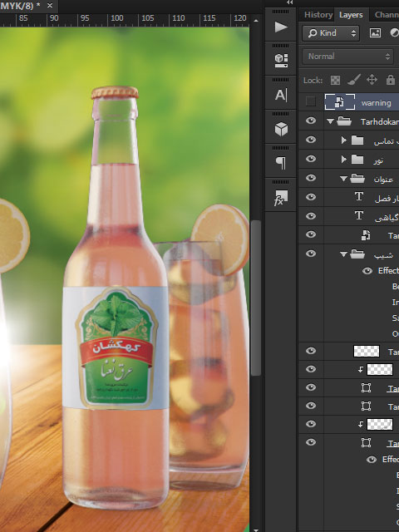Show the hidden warning layer
The height and width of the screenshot is (532, 399).
tap(310, 101)
